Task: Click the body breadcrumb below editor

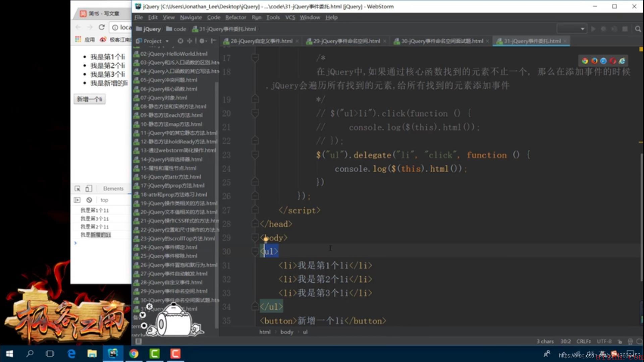Action: (287, 332)
